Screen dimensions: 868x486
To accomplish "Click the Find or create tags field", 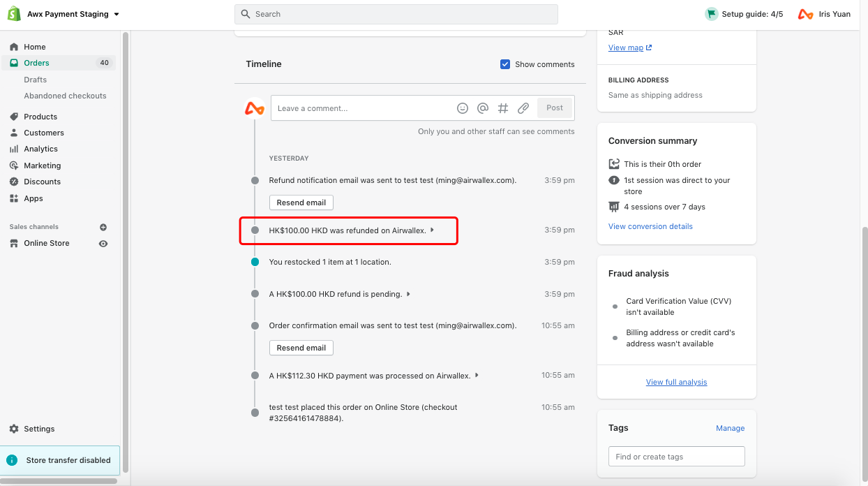I will click(x=676, y=457).
